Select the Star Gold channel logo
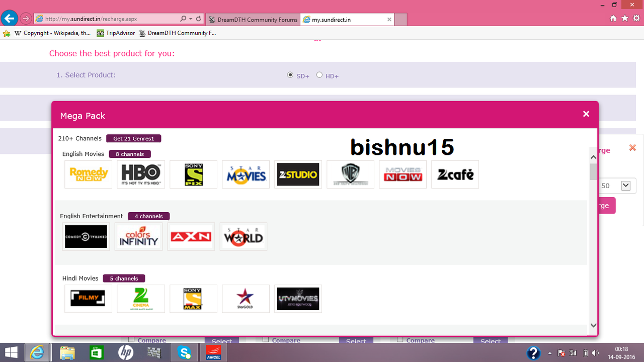This screenshot has width=644, height=362. click(246, 299)
